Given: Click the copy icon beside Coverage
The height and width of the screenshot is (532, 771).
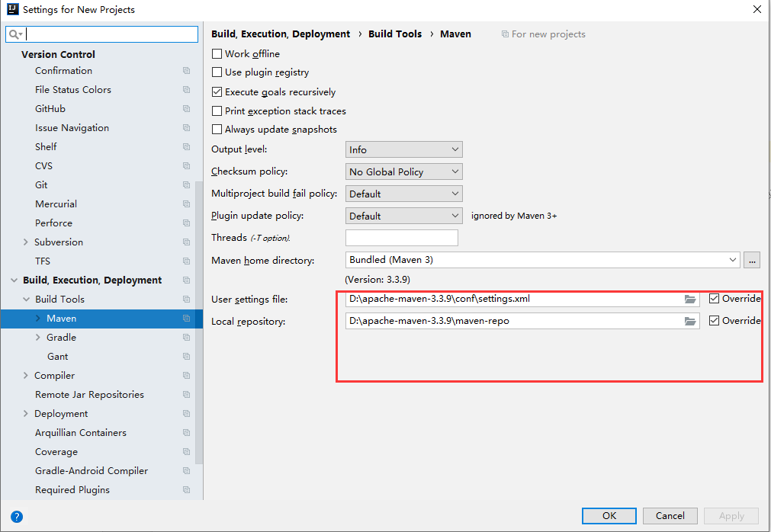Looking at the screenshot, I should click(x=186, y=451).
